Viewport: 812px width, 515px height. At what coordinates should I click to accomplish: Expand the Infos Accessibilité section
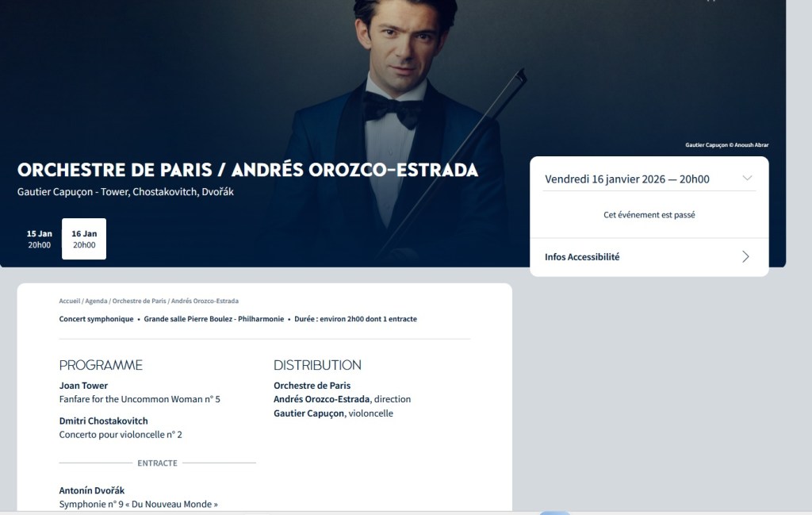[582, 257]
